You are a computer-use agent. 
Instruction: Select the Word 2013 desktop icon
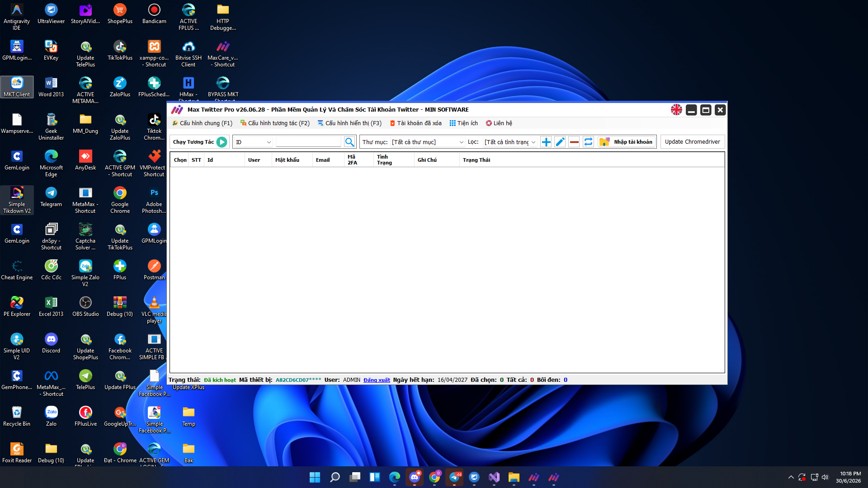(51, 87)
